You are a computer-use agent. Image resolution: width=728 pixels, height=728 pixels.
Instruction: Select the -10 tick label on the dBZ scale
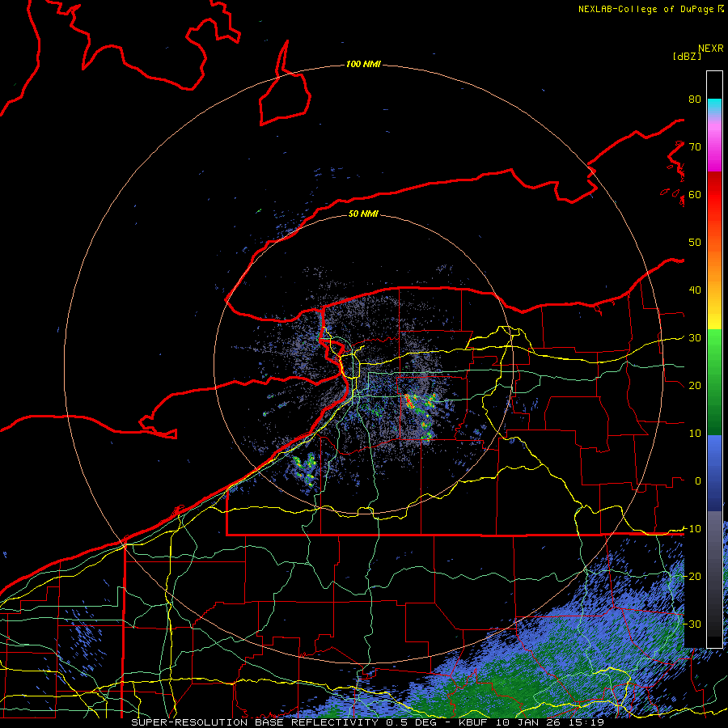tap(692, 529)
